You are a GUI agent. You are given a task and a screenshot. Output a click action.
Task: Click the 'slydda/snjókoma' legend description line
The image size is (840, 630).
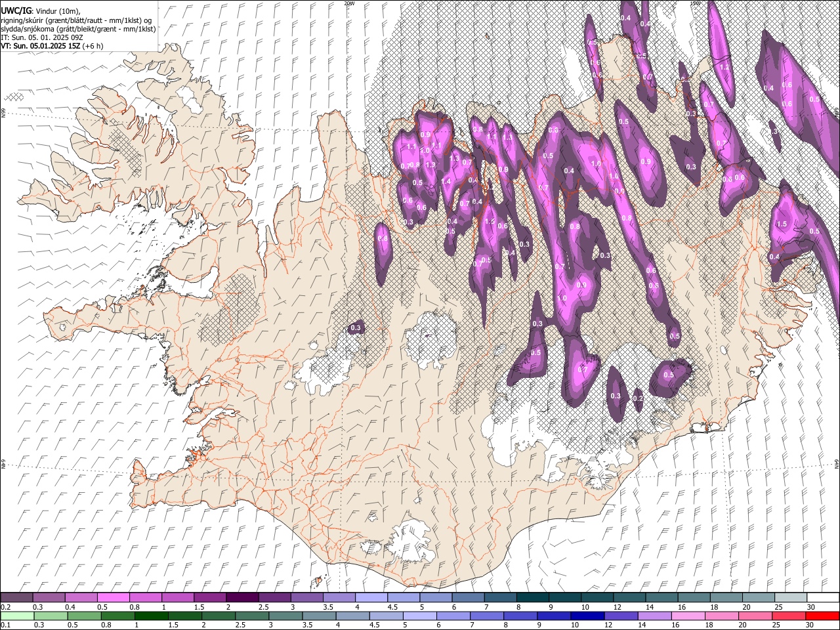(x=78, y=29)
